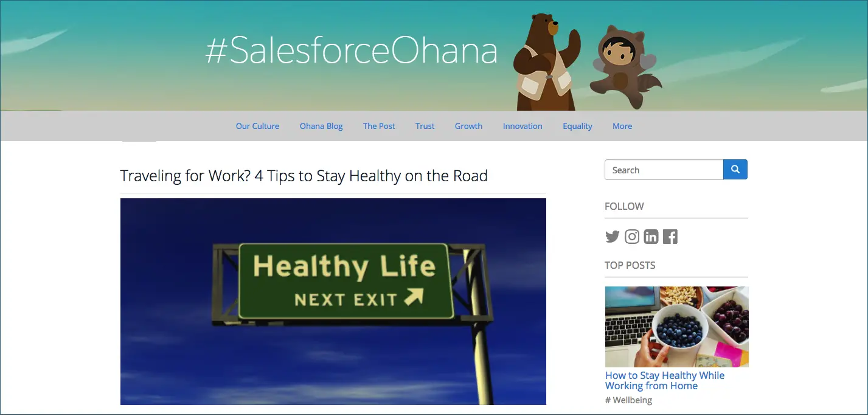Open the Facebook follow icon

pyautogui.click(x=670, y=237)
